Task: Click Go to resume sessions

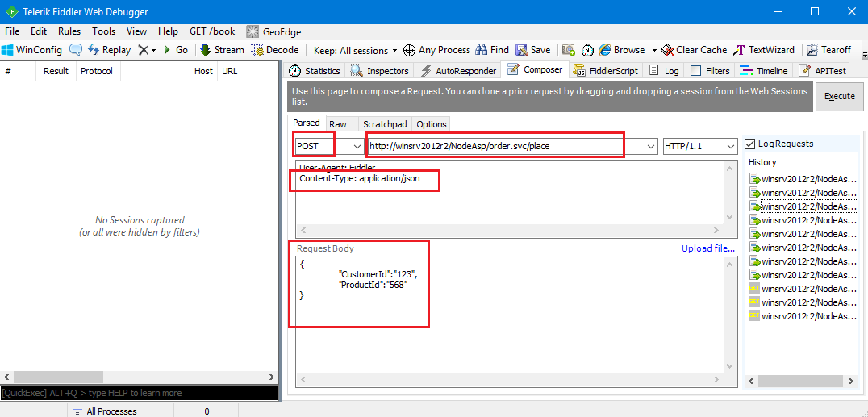Action: (176, 50)
